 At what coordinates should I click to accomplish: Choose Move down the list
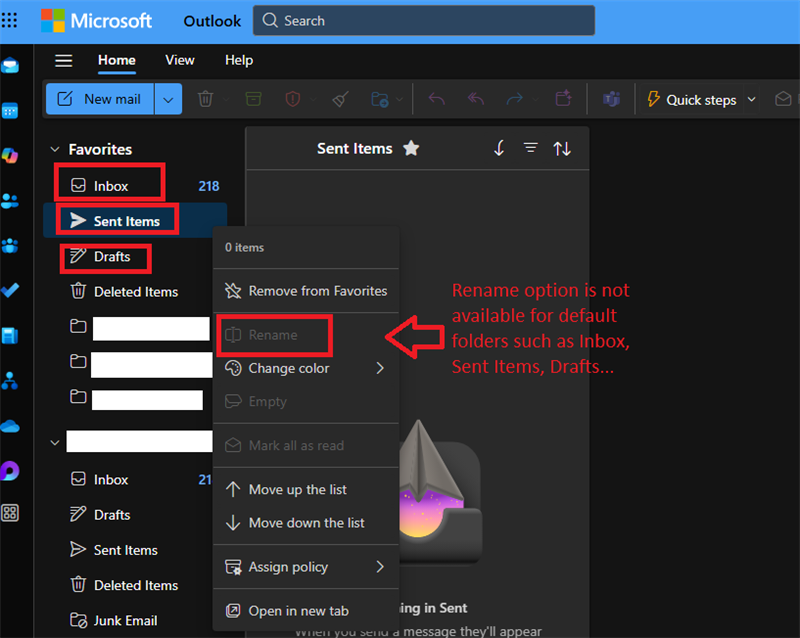[x=306, y=523]
